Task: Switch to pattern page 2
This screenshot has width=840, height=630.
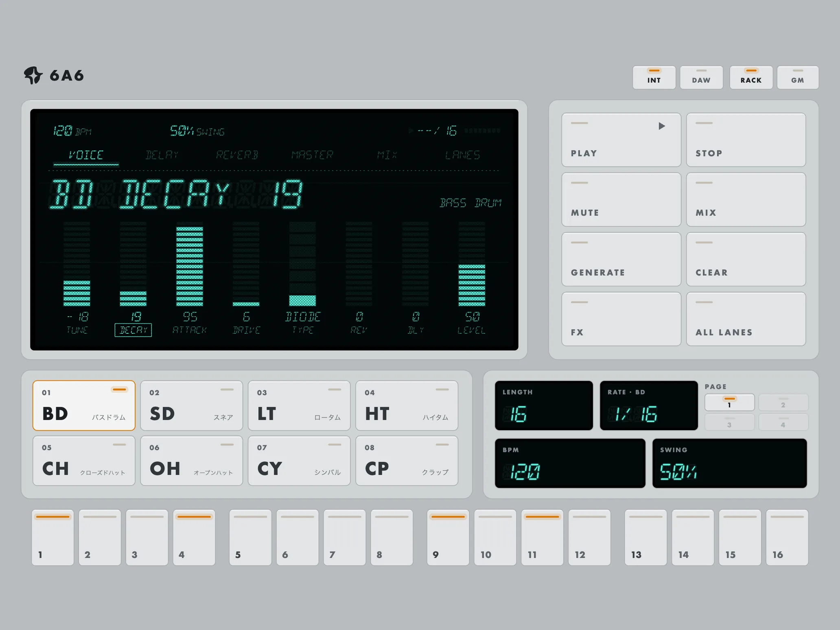Action: [x=783, y=402]
